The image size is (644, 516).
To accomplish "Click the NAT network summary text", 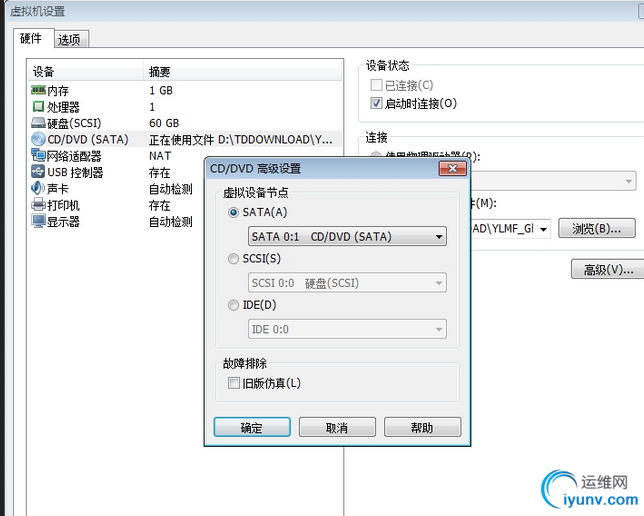I will click(160, 156).
